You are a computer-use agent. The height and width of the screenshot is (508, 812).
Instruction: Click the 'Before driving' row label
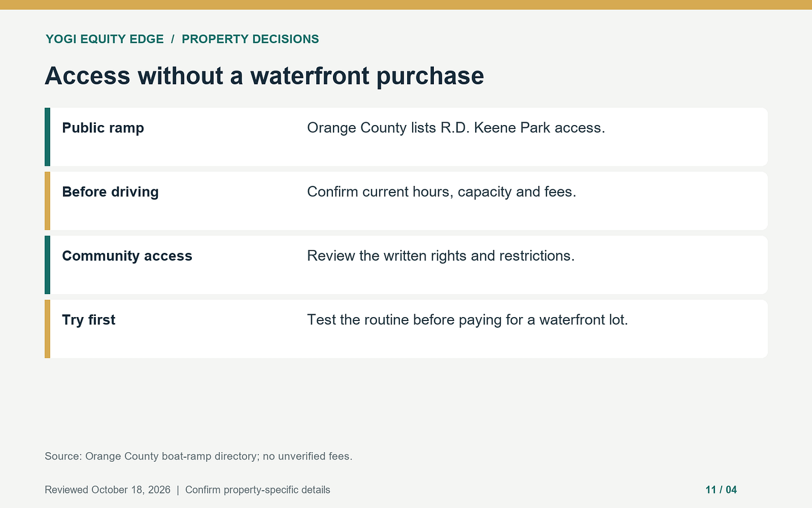click(110, 191)
